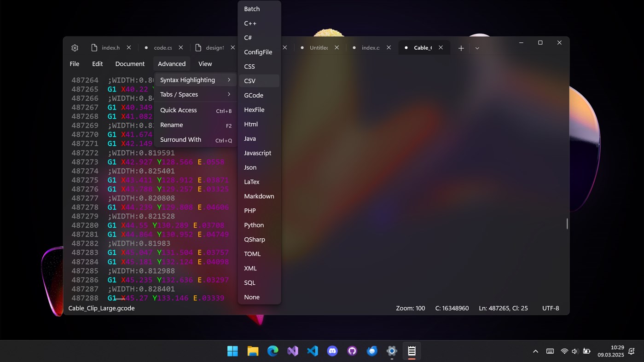Select Rename in the Advanced menu
The height and width of the screenshot is (362, 644).
195,125
